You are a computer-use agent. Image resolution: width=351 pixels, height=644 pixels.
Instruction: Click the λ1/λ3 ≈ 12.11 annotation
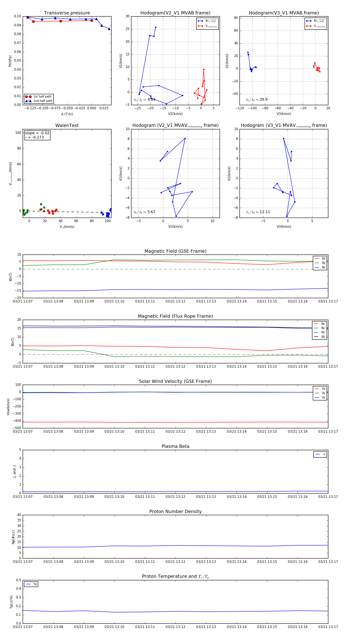click(258, 212)
